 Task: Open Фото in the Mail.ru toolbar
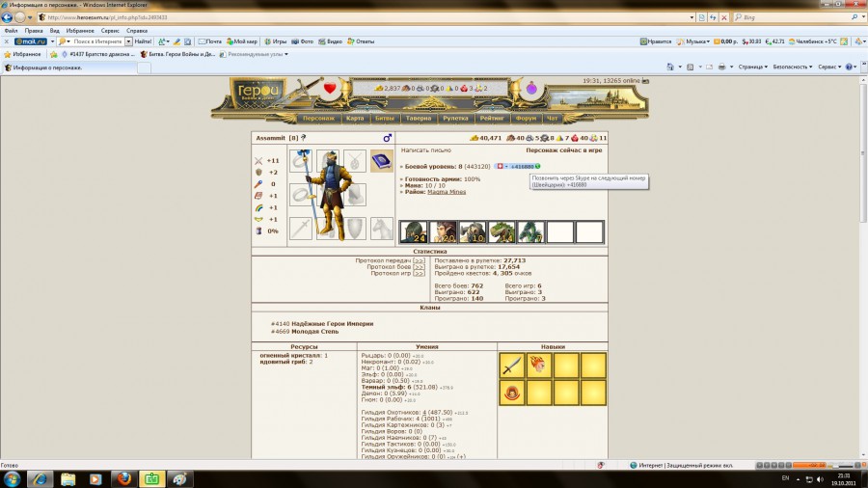coord(302,41)
